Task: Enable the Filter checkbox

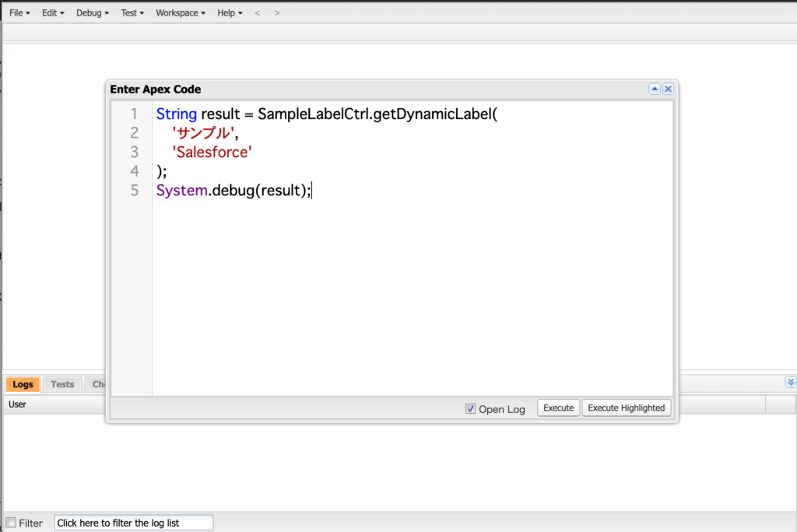Action: coord(11,523)
